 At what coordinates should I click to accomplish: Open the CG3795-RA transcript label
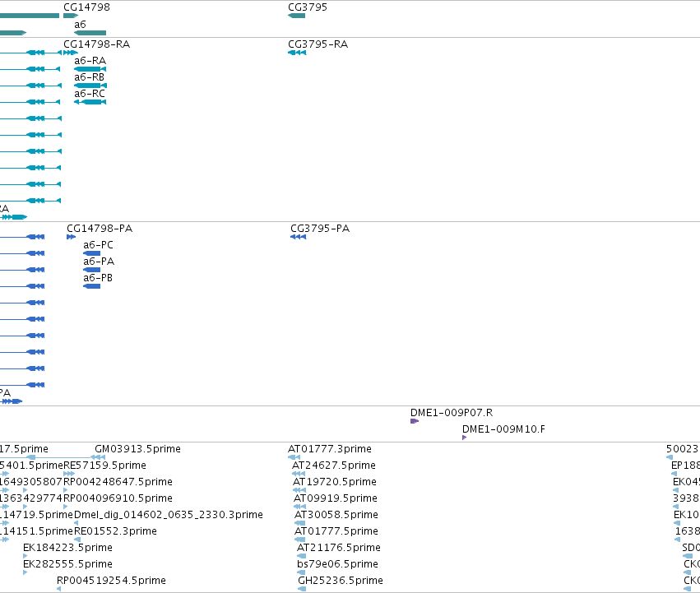[318, 44]
